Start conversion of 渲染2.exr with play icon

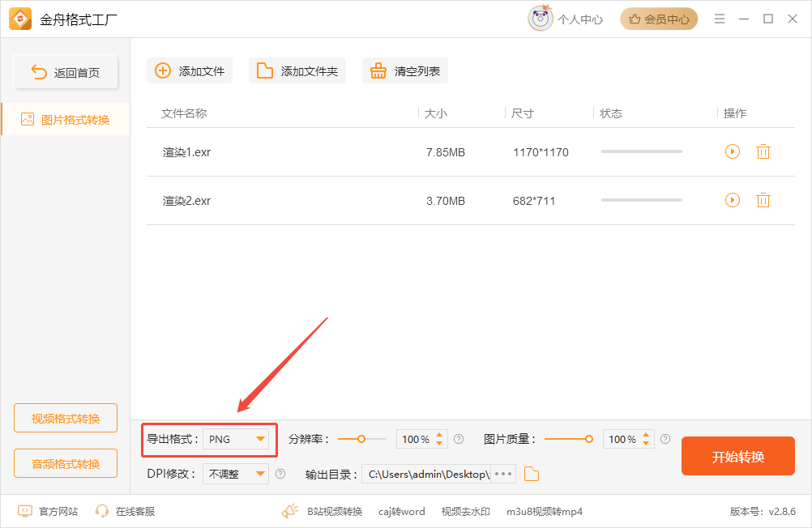tap(733, 200)
